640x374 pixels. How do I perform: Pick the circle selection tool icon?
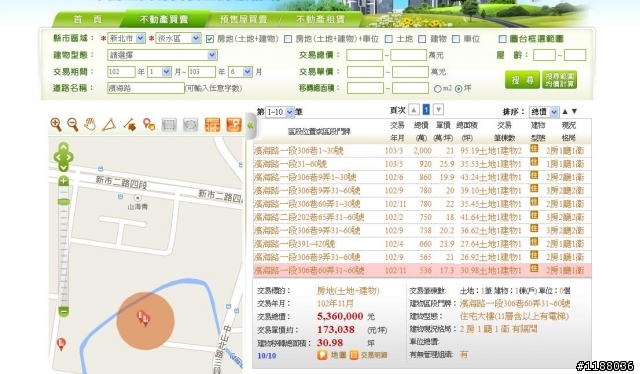(191, 125)
